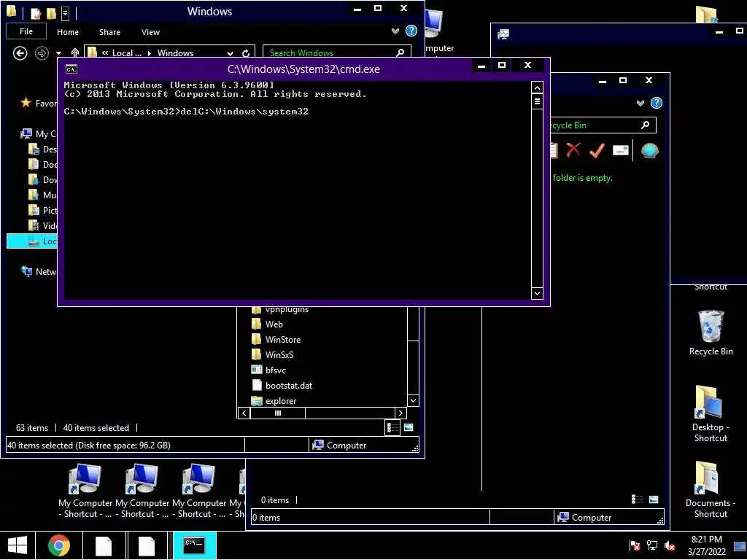Click the orange checkmark icon in Recycle Bin
Viewport: 747px width, 560px height.
pos(597,150)
